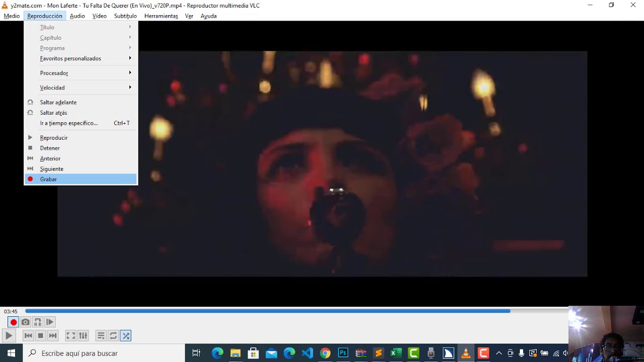
Task: Click the red record button in the toolbar
Action: [x=14, y=322]
